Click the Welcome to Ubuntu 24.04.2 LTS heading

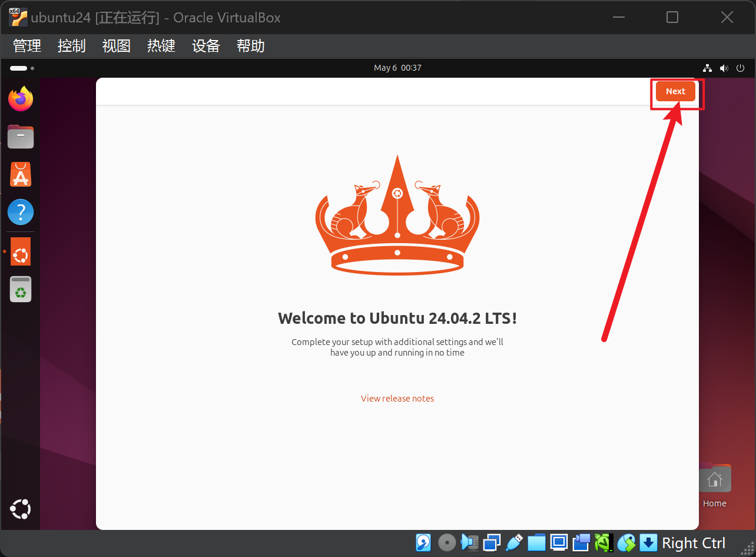(x=397, y=319)
